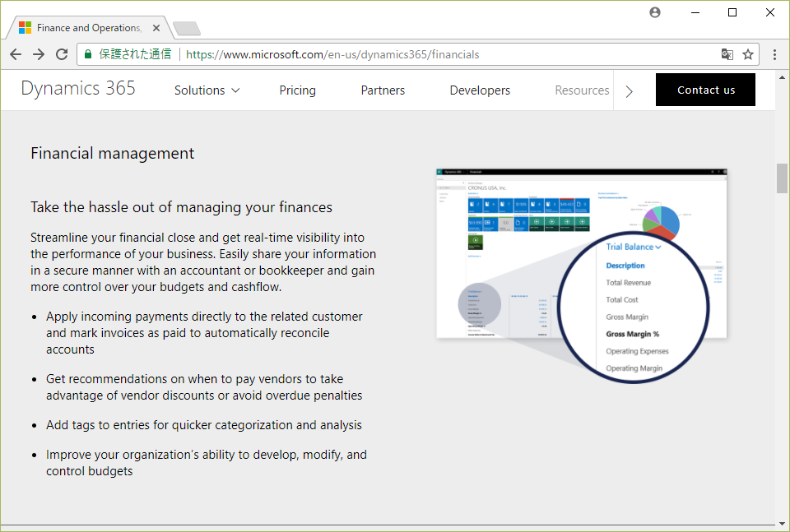Click the 'Operating Expenses' text in image

637,351
